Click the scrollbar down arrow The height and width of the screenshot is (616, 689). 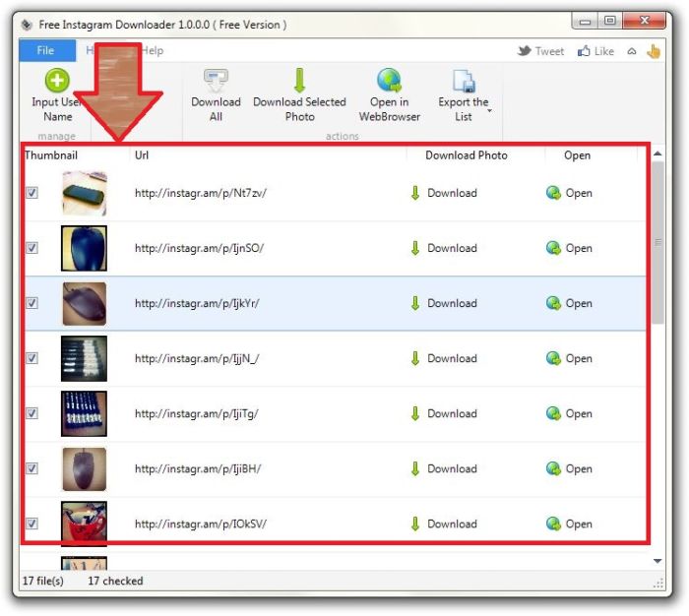[658, 561]
